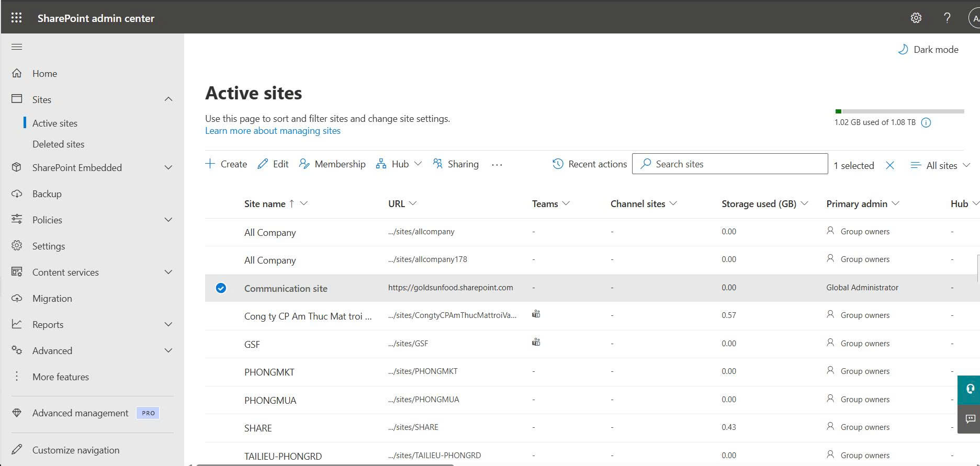Expand Policies in navigation
Viewport: 980px width, 466px height.
(168, 220)
